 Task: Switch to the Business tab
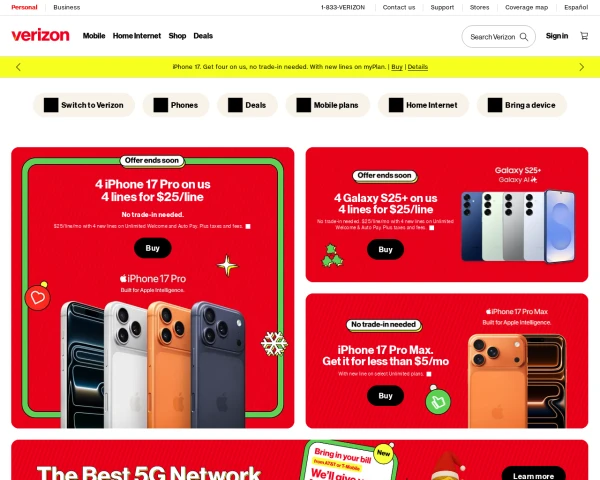67,7
